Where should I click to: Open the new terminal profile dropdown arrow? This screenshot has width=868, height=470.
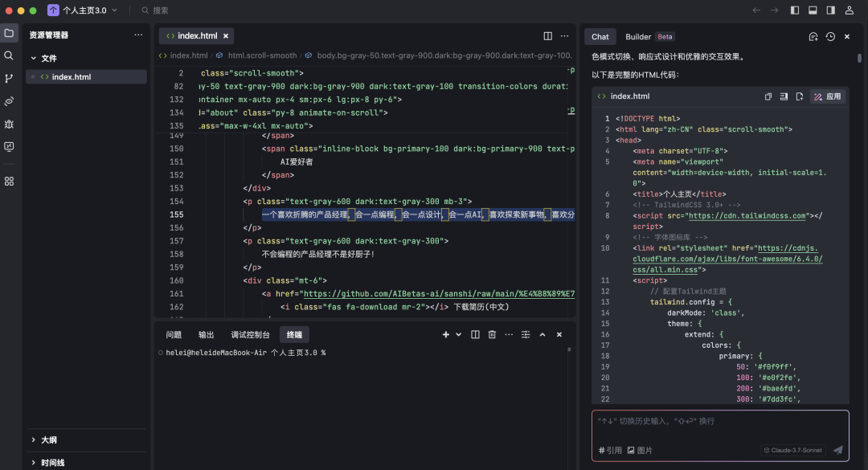(x=458, y=334)
